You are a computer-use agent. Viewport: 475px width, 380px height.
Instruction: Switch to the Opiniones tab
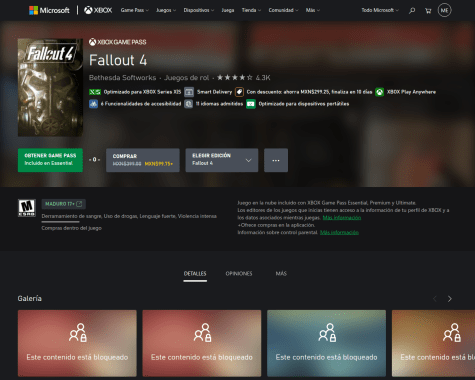(x=239, y=274)
